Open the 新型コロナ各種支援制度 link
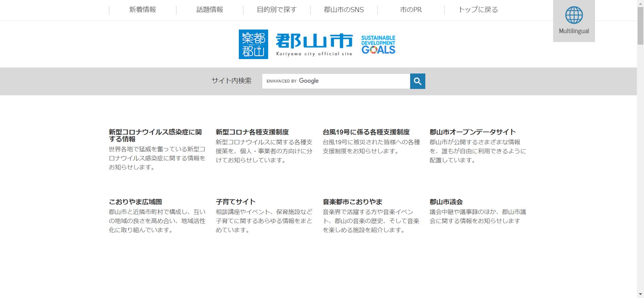This screenshot has width=644, height=298. point(252,132)
